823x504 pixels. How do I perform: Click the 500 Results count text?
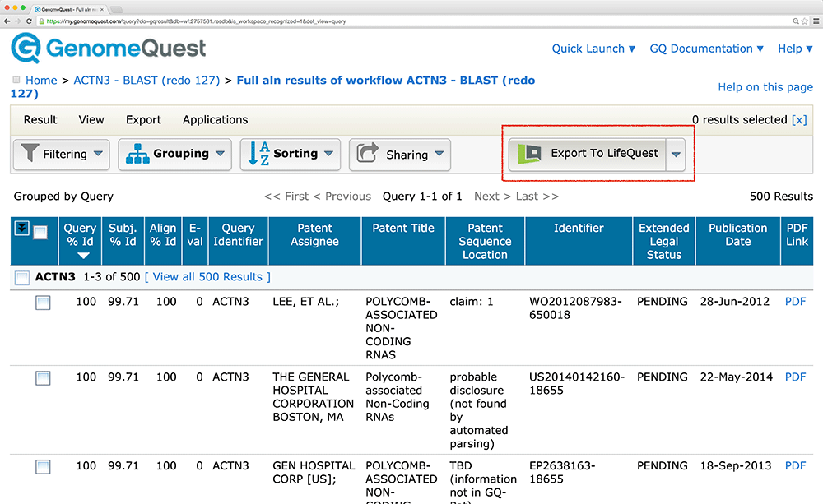781,197
